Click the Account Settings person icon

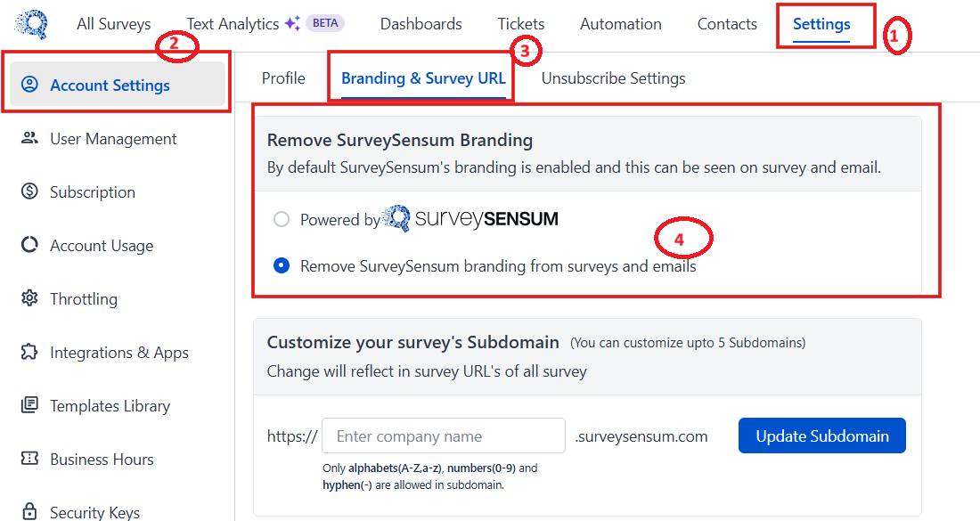point(30,85)
